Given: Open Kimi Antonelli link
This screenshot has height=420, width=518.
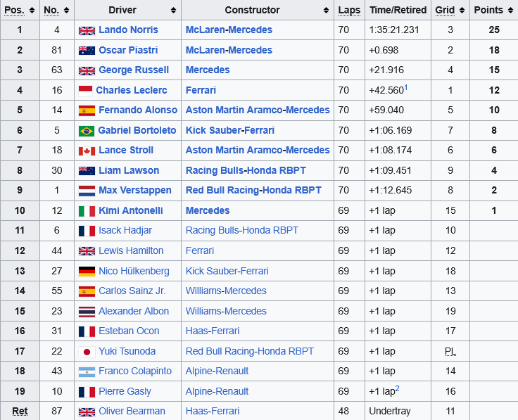Looking at the screenshot, I should (131, 210).
